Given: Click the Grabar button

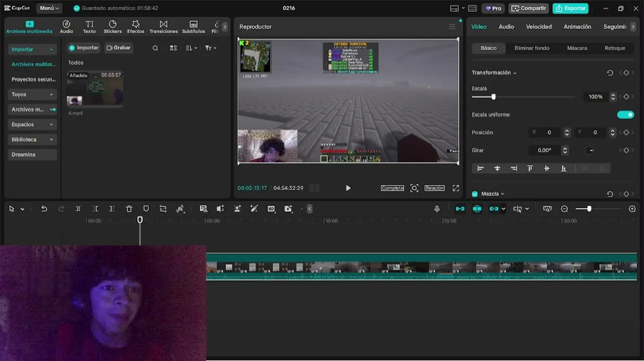Looking at the screenshot, I should point(118,48).
